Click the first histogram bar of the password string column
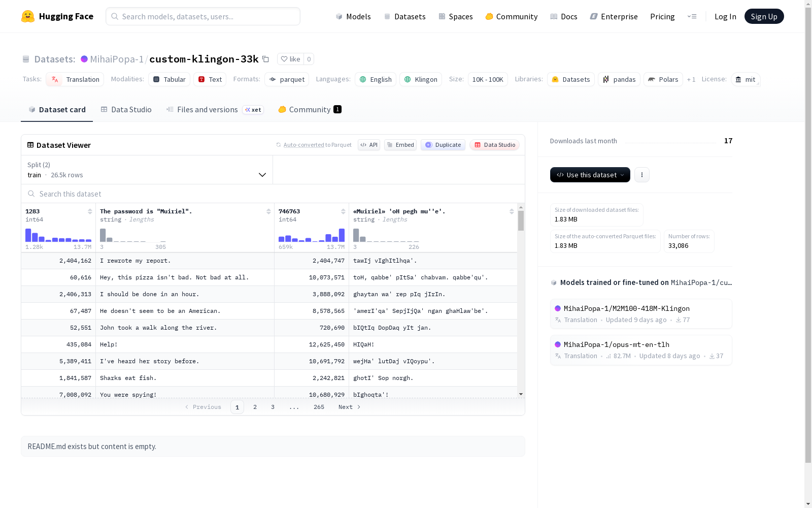This screenshot has height=508, width=812. [x=103, y=235]
